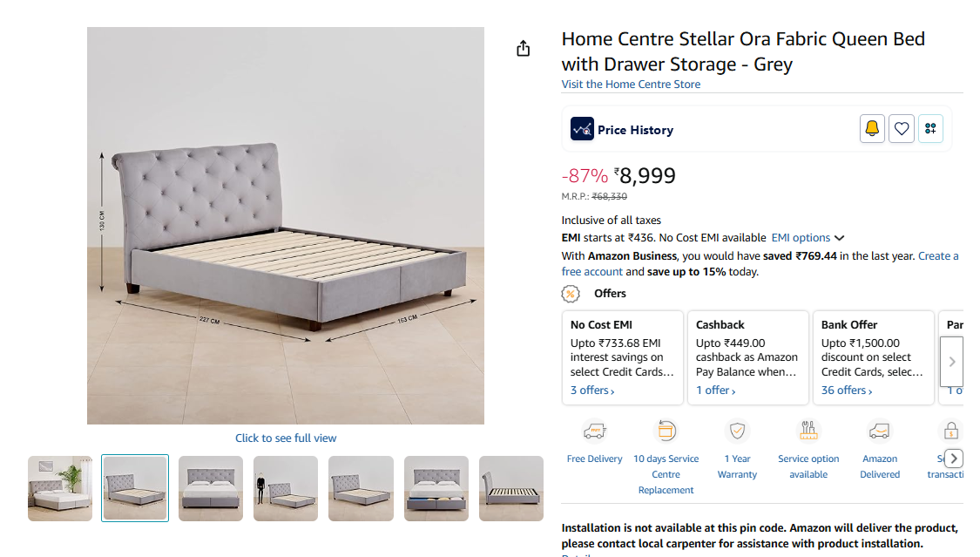The height and width of the screenshot is (557, 980).
Task: Toggle the heart wishlist icon
Action: click(902, 129)
